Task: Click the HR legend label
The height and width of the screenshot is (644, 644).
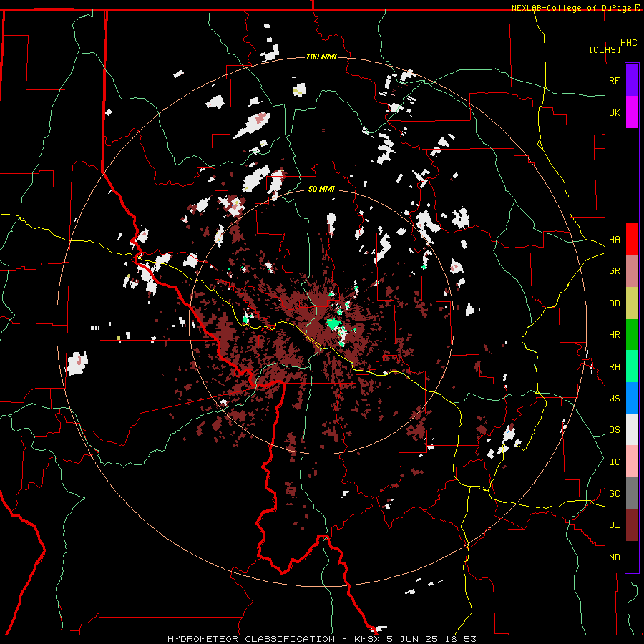Action: [614, 334]
